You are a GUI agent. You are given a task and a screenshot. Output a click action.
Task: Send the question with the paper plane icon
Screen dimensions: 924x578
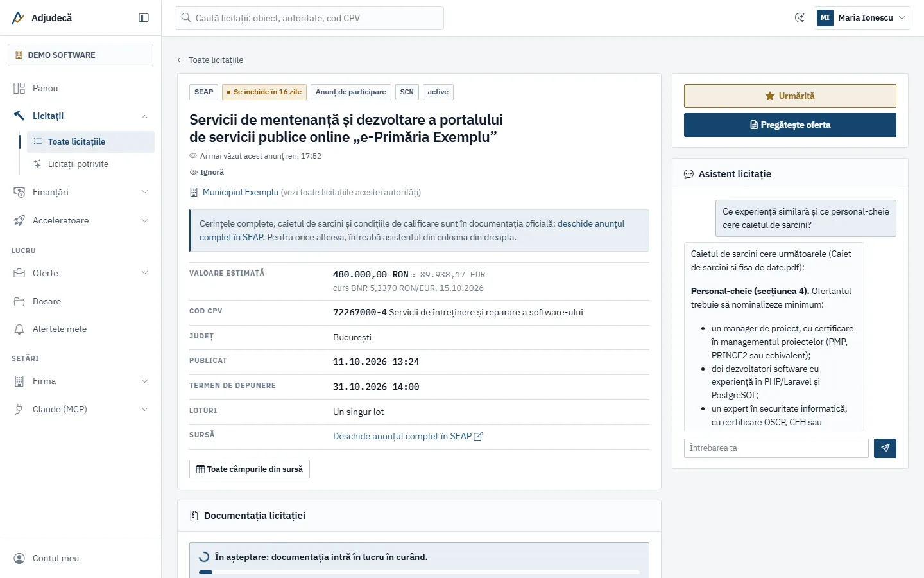885,448
